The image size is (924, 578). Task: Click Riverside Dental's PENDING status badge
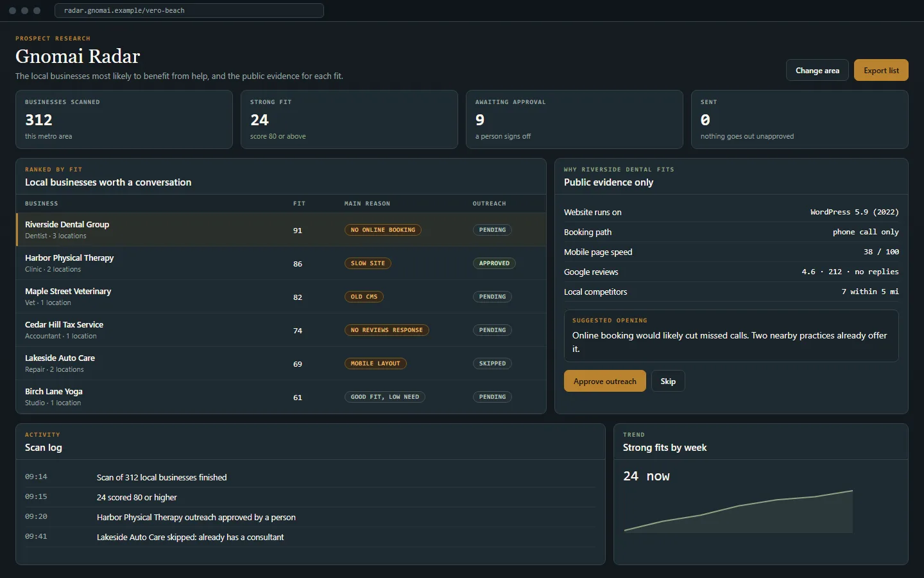492,230
